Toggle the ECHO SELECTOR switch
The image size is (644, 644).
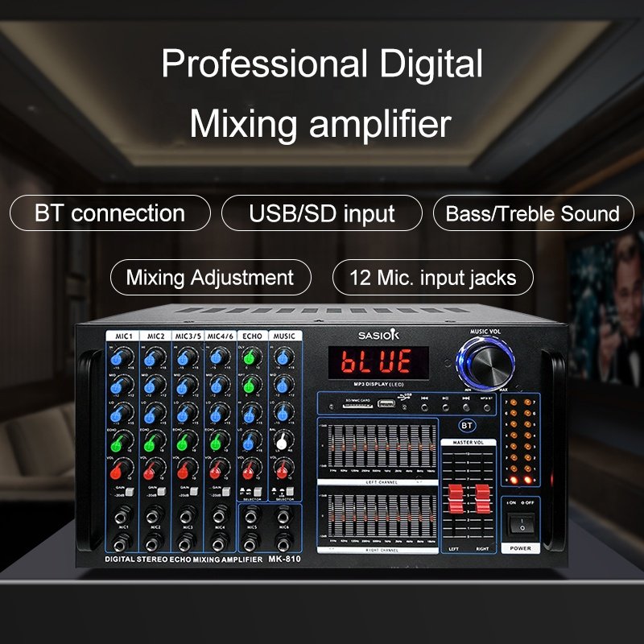[x=258, y=492]
